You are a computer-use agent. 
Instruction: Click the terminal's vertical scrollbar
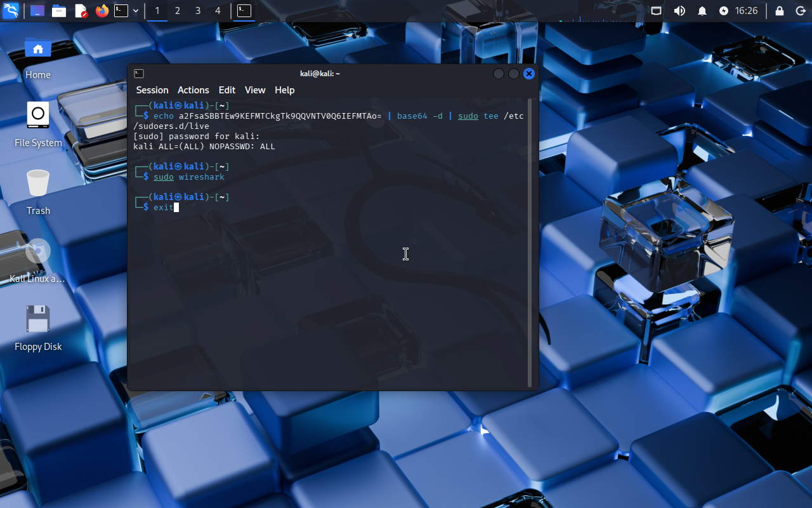click(530, 241)
